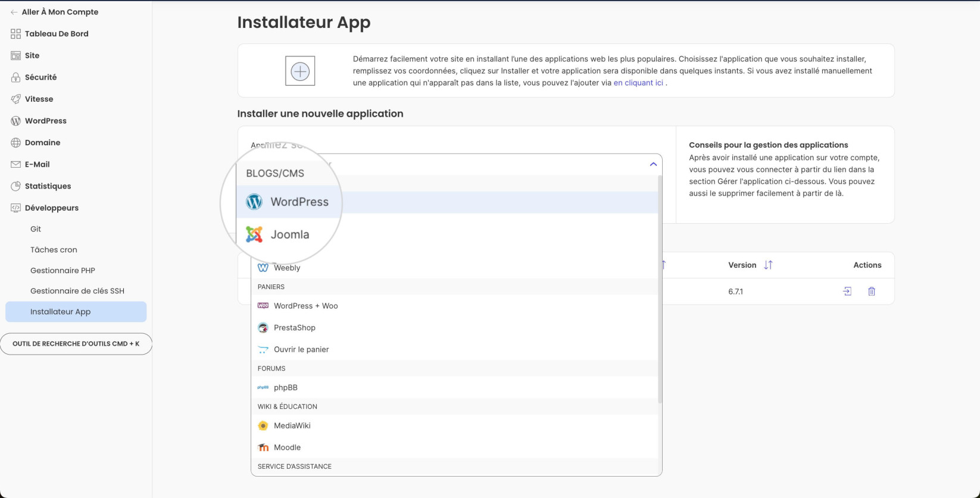Choose phpBB forum option

[x=455, y=387]
